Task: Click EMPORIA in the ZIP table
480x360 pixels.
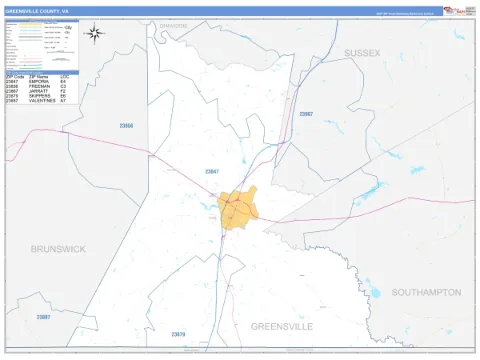Action: (39, 81)
